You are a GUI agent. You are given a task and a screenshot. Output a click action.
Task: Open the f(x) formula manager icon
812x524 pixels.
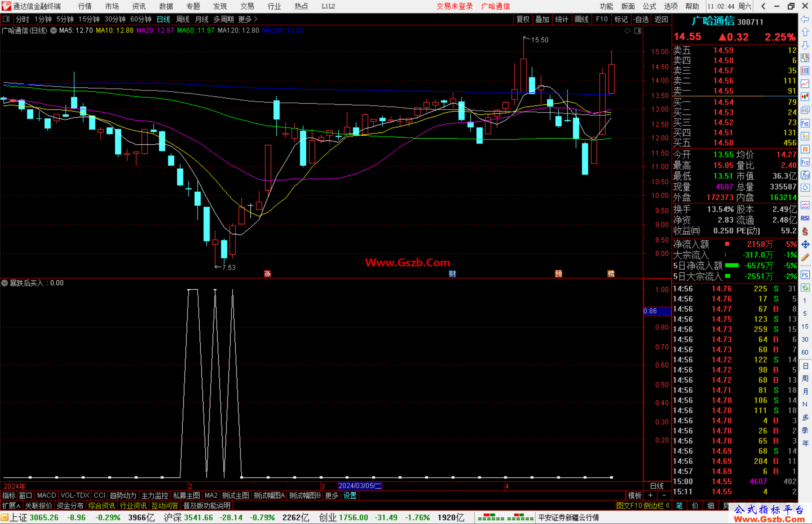(805, 175)
